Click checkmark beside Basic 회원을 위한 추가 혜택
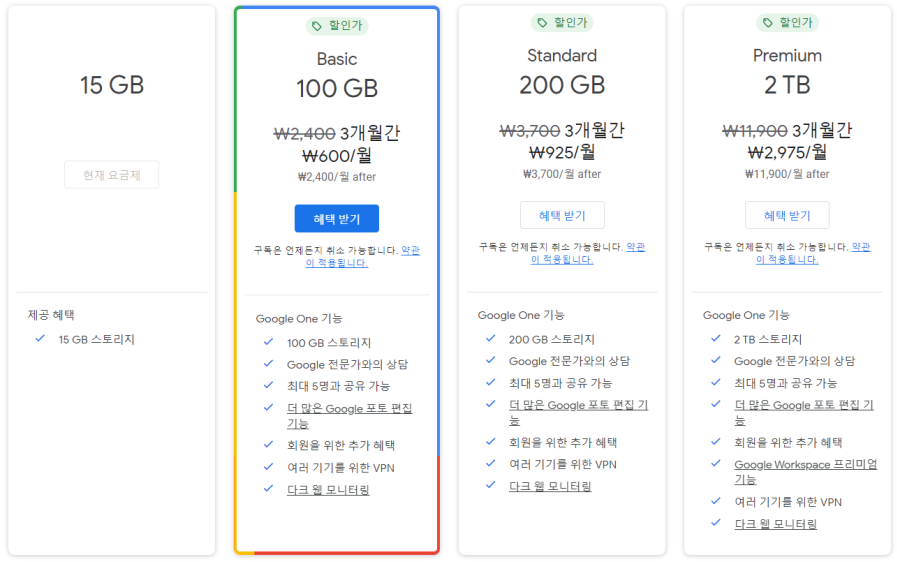 click(x=268, y=444)
